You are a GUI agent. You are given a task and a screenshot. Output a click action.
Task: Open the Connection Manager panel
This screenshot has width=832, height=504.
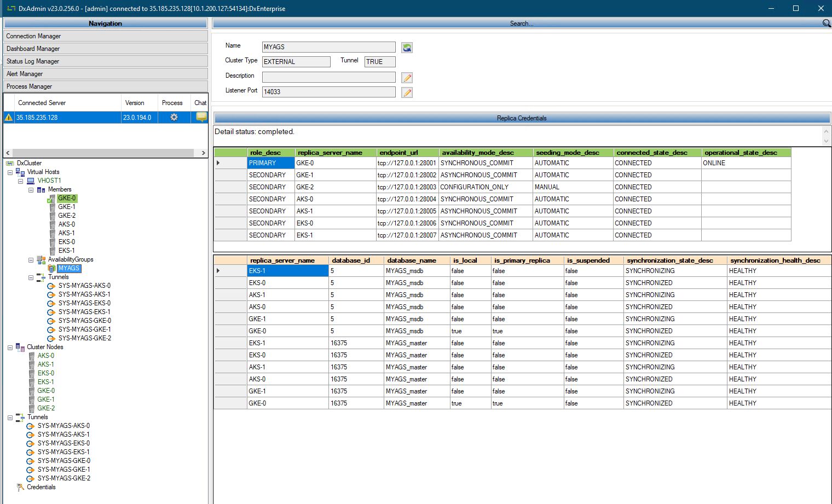106,36
